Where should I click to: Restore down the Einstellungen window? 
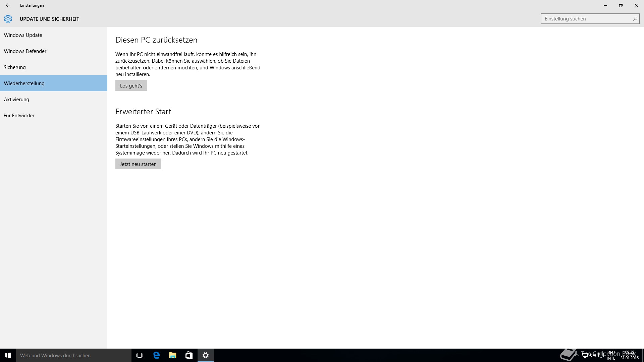coord(621,5)
